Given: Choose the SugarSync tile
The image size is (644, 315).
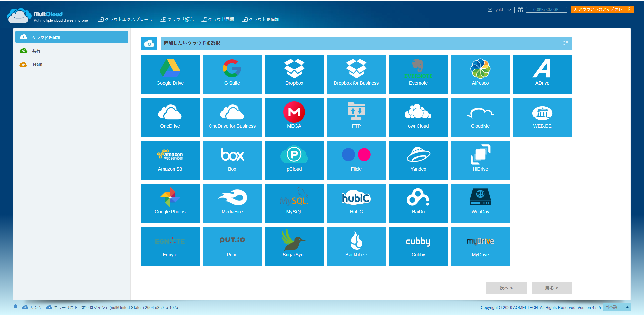Looking at the screenshot, I should tap(294, 246).
